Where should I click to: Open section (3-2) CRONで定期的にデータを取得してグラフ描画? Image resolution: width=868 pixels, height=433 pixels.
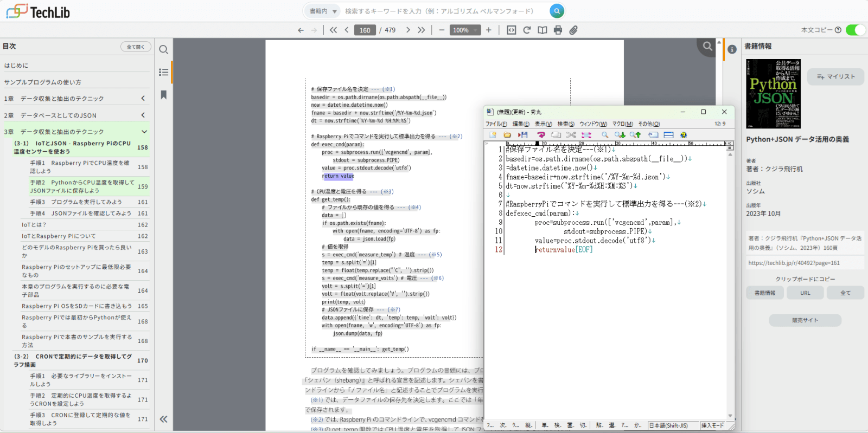coord(80,360)
